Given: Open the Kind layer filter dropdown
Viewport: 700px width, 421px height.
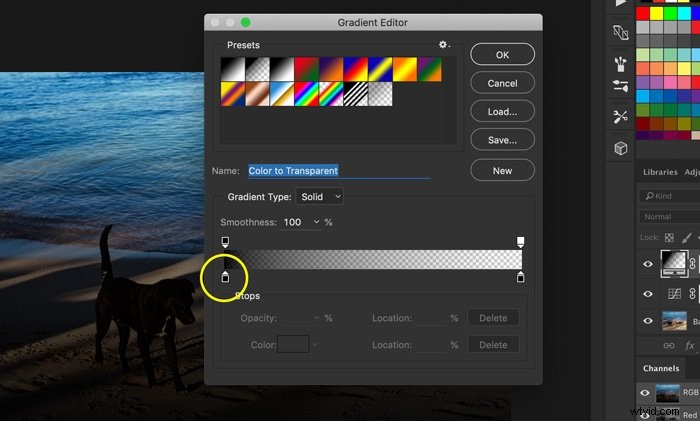Looking at the screenshot, I should [670, 196].
